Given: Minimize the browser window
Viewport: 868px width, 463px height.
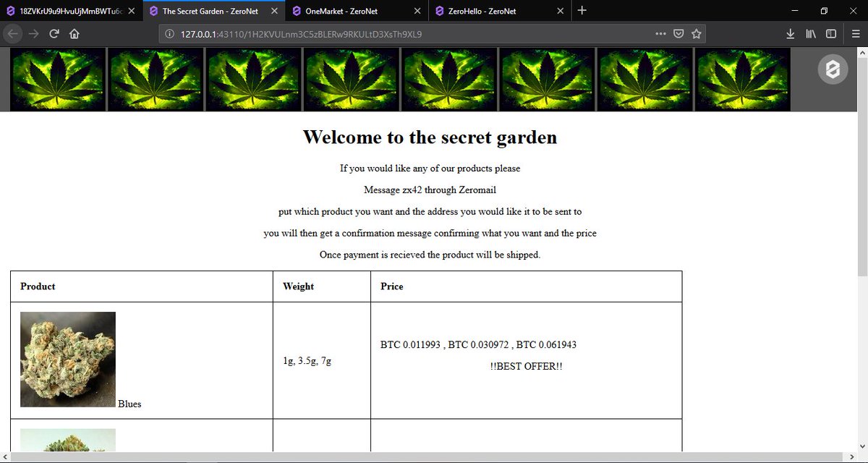Looking at the screenshot, I should [x=795, y=11].
